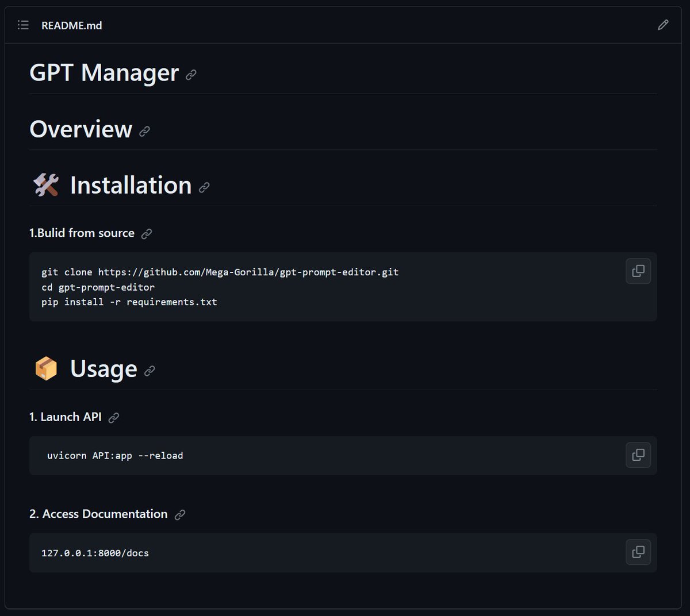Click the package box emoji by Usage

tap(46, 369)
